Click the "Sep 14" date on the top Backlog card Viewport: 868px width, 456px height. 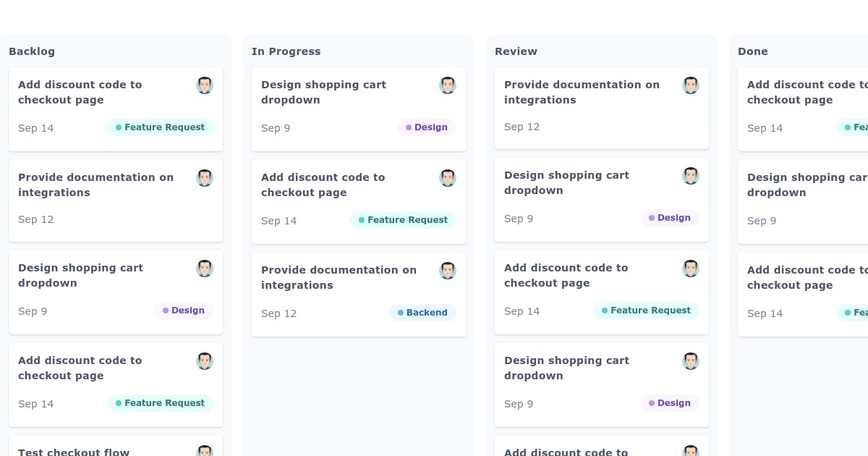pos(35,128)
